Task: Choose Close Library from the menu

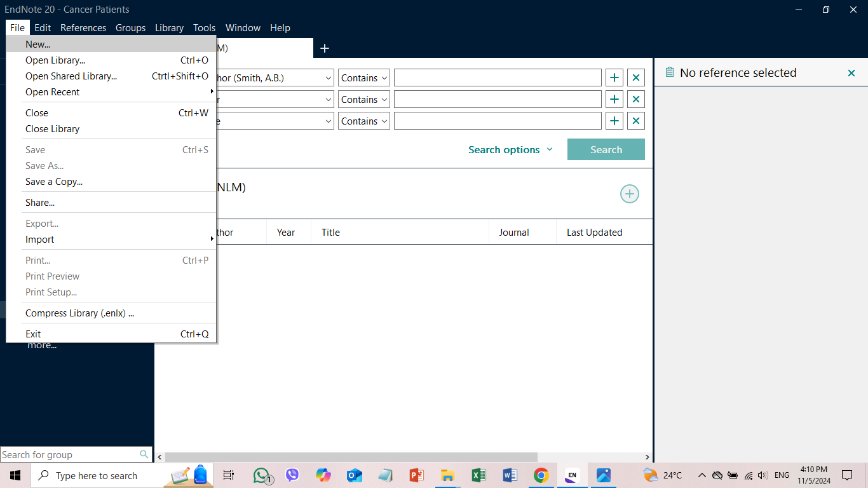Action: (111, 129)
